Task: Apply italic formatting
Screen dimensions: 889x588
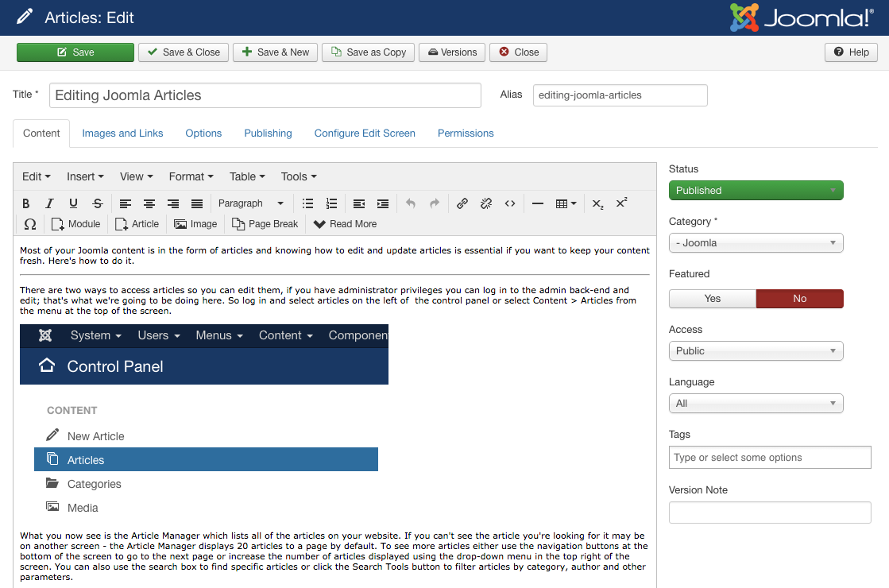Action: click(x=49, y=203)
